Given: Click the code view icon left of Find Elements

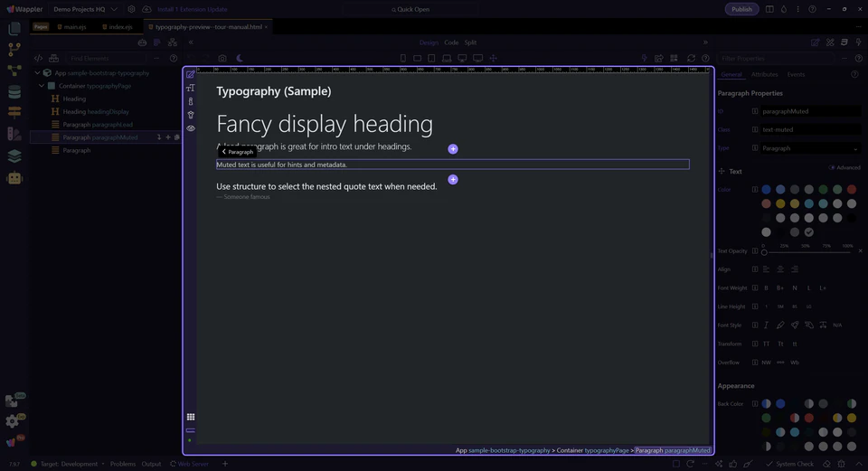Looking at the screenshot, I should [x=38, y=58].
